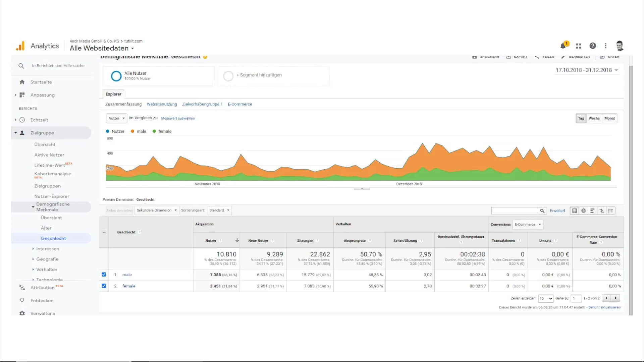Click the Help question mark icon
This screenshot has width=644, height=362.
click(x=593, y=46)
